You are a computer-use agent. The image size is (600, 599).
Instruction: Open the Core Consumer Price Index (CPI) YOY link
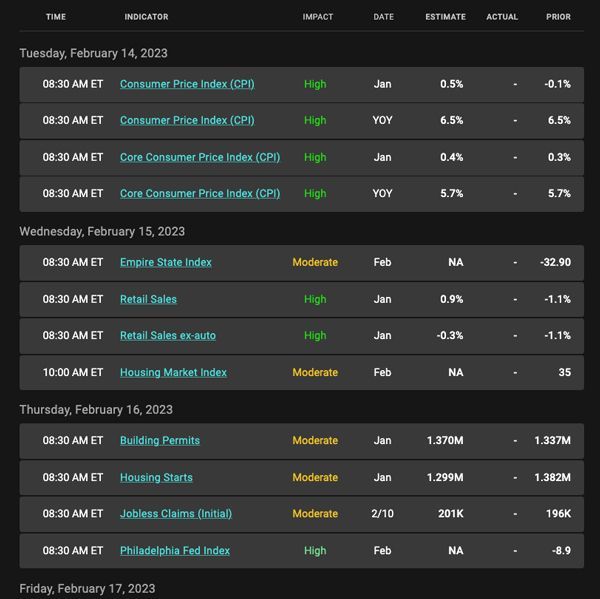[200, 194]
